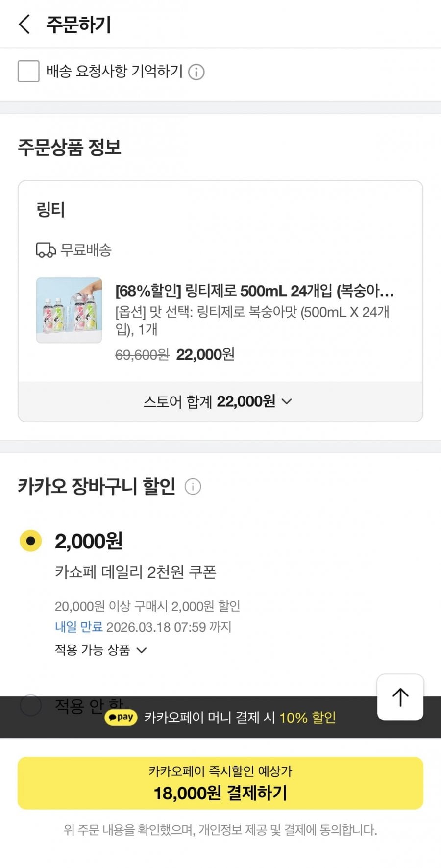Tap the 카쇼페 데일리 2천원 쿠폰 label

(x=136, y=571)
